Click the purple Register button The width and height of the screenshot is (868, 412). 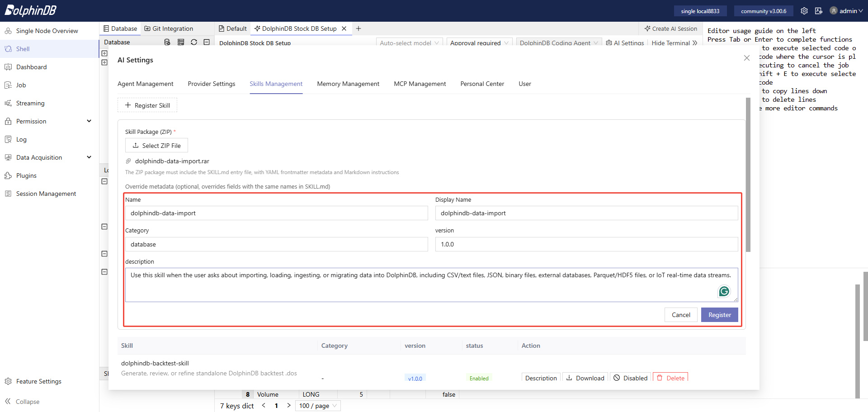click(x=720, y=315)
